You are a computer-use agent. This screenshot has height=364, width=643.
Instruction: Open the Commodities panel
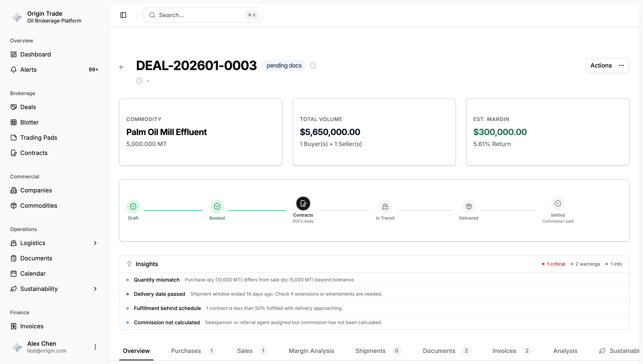(x=38, y=206)
